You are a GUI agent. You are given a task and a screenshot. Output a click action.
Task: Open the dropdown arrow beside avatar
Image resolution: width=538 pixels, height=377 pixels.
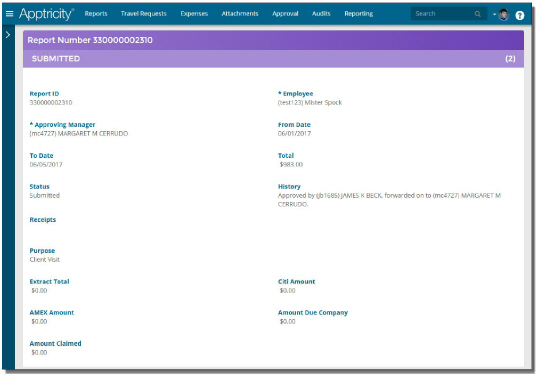tap(494, 14)
